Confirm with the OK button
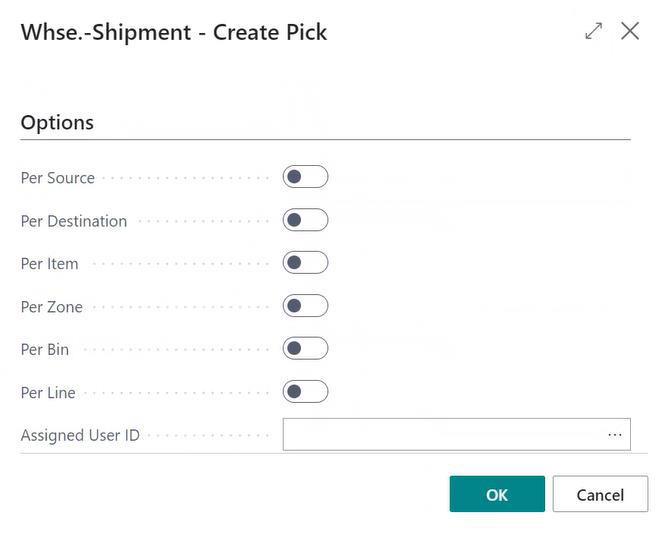The width and height of the screenshot is (656, 533). (497, 494)
